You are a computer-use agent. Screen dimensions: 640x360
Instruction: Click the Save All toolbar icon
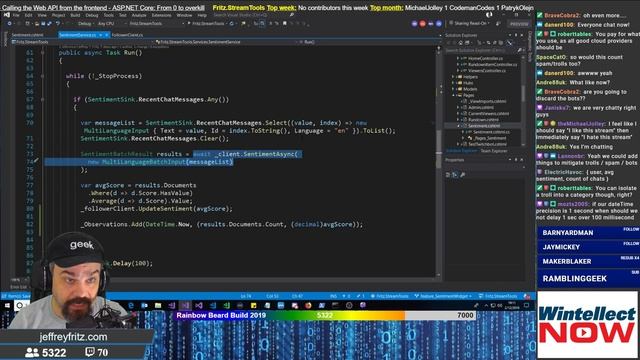tap(49, 24)
